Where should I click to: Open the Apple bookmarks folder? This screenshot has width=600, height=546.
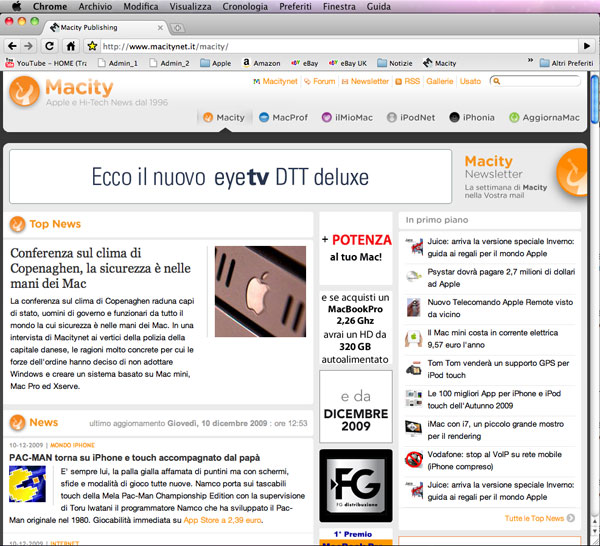click(216, 63)
